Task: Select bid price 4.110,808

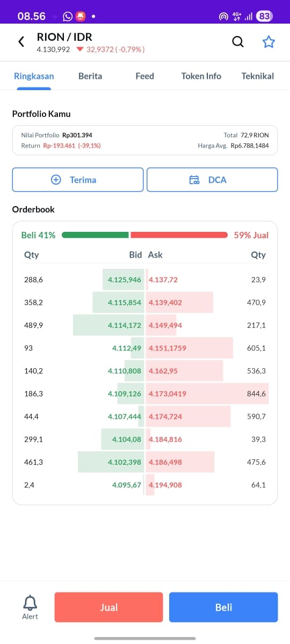Action: (124, 371)
